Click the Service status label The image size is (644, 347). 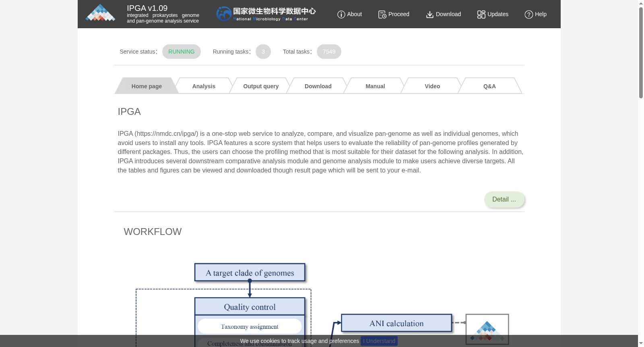point(138,52)
